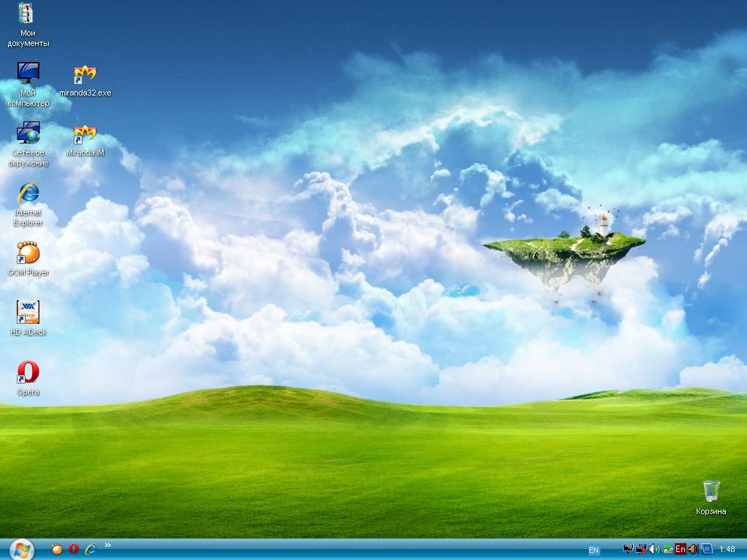The image size is (747, 560).
Task: Click the HD ADeck desktop icon
Action: click(x=28, y=314)
